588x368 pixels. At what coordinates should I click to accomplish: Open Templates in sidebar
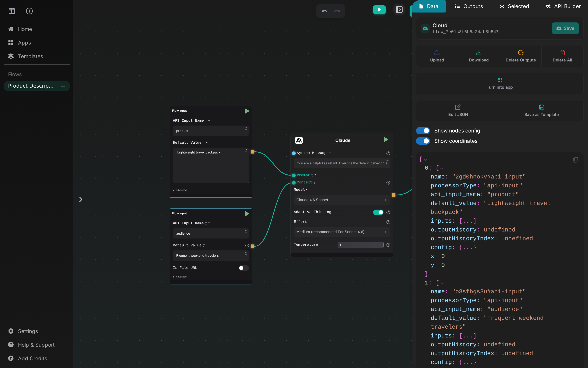pos(26,56)
